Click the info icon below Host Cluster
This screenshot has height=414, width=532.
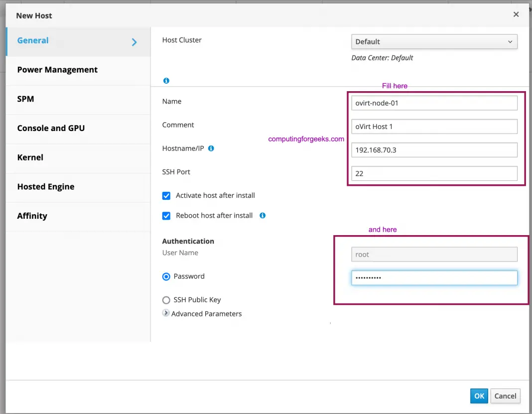click(x=166, y=80)
